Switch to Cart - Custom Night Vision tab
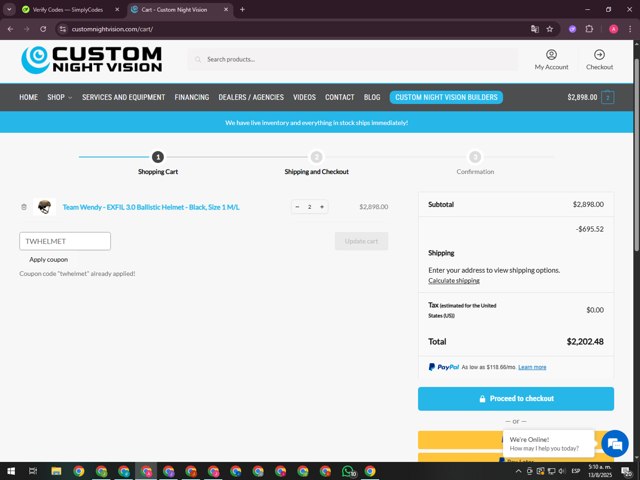 click(x=174, y=9)
